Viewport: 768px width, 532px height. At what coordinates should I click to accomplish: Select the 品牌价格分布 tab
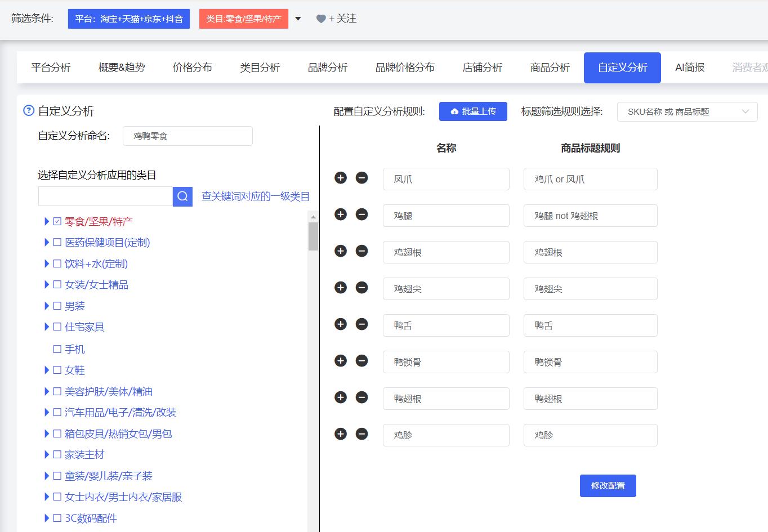[405, 68]
